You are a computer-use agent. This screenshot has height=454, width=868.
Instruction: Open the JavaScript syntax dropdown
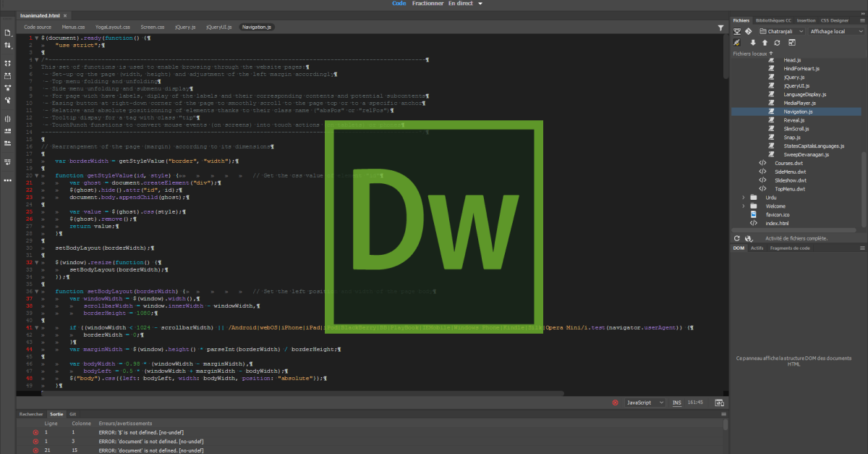[x=646, y=403]
